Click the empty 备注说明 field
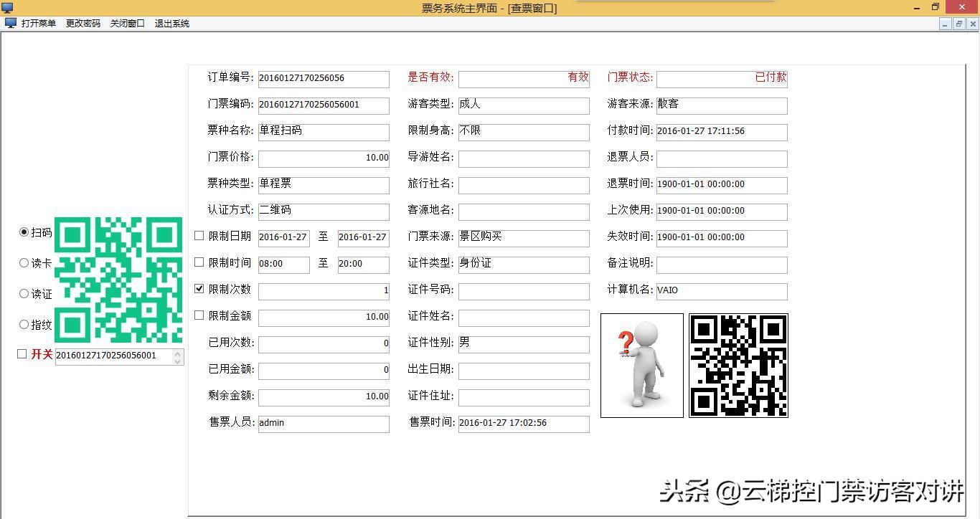The image size is (980, 519). (722, 265)
